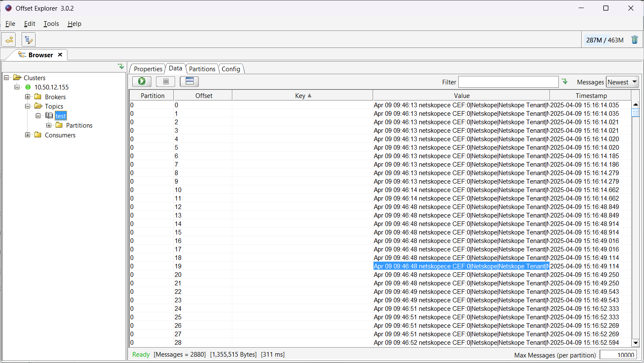The height and width of the screenshot is (363, 644).
Task: Sort by the Timestamp column header
Action: click(591, 95)
